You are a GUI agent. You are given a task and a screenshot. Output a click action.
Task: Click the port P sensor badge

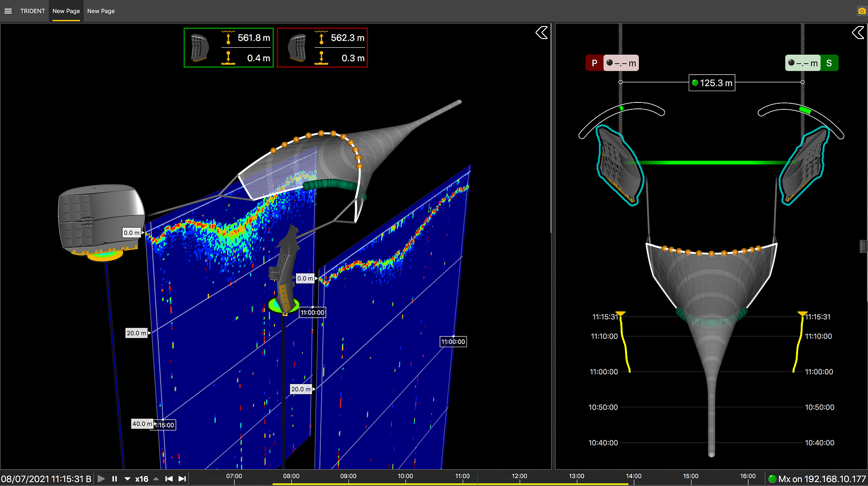pos(594,63)
